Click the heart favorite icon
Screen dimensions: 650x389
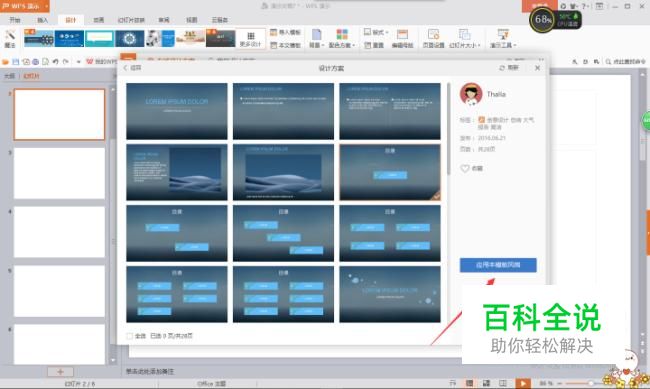tap(465, 168)
